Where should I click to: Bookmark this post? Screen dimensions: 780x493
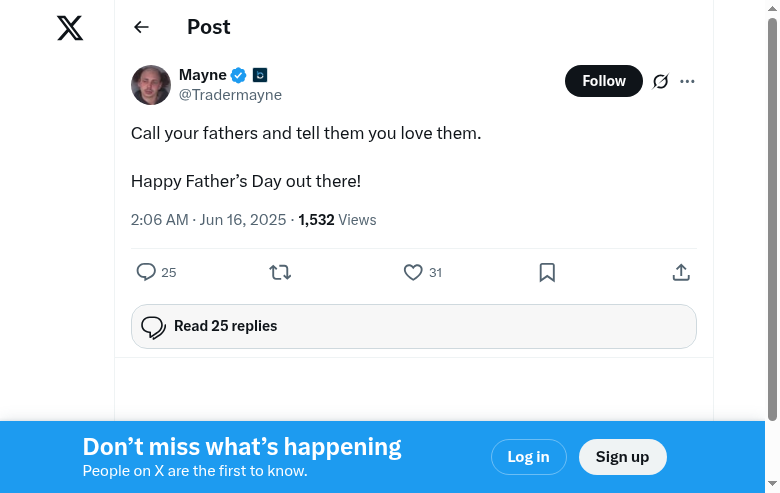[x=547, y=272]
